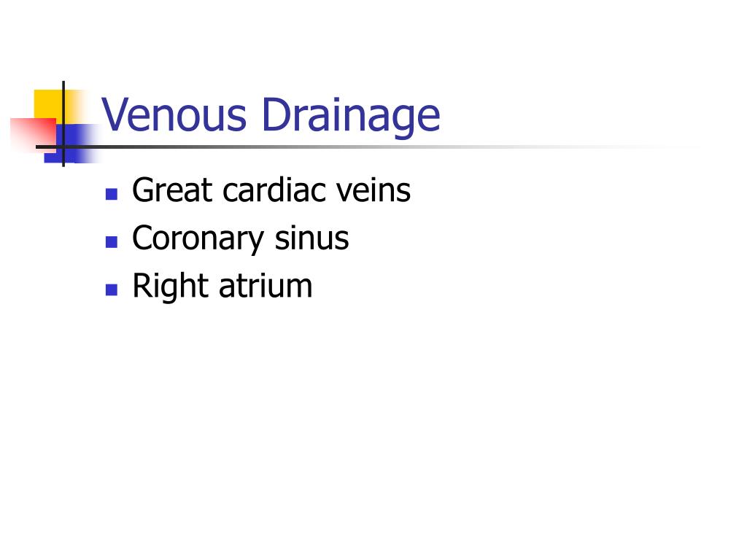This screenshot has width=747, height=560.
Task: Click the blue square under the yellow one
Action: 71,143
